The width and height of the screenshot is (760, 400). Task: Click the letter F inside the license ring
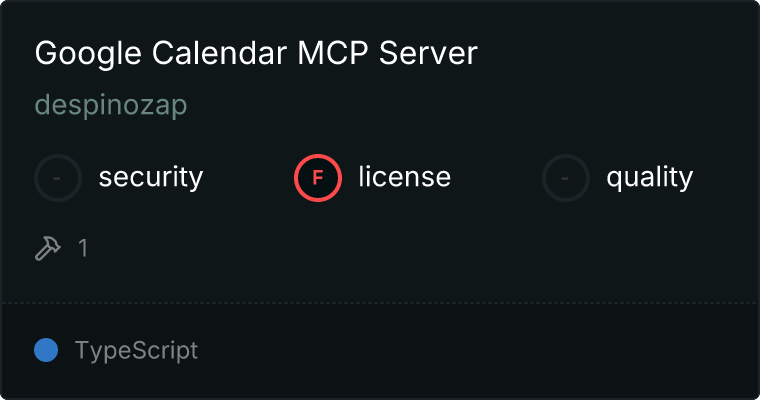(x=317, y=178)
